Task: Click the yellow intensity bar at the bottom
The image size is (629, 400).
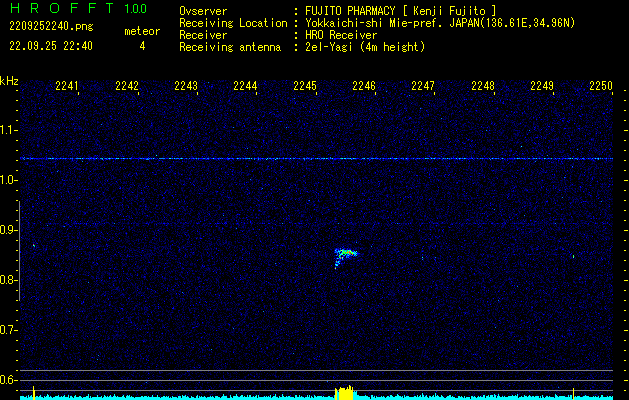Action: click(345, 393)
